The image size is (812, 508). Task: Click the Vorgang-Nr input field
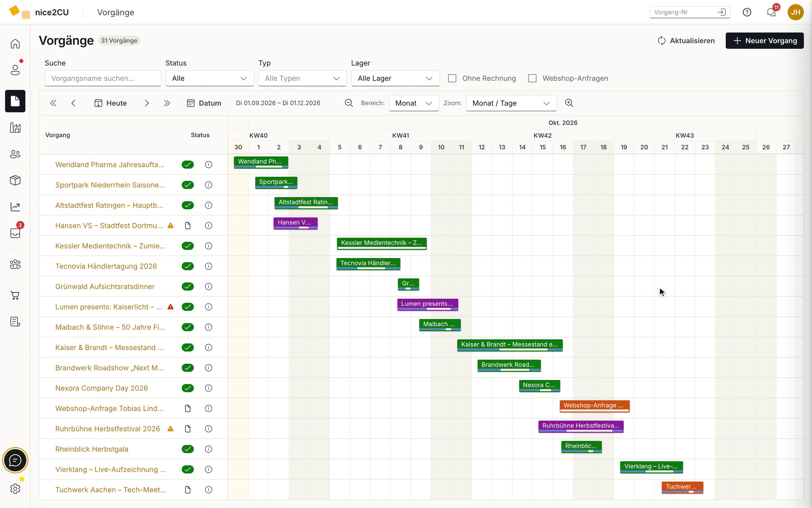point(683,12)
